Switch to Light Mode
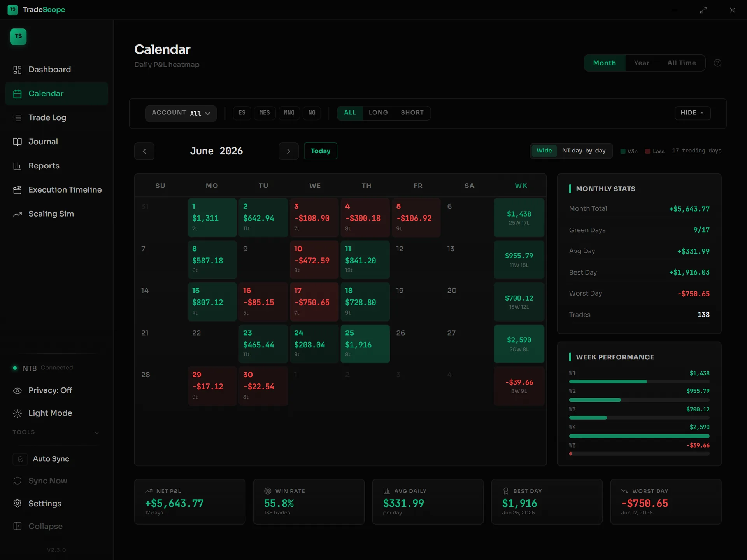 (56, 413)
